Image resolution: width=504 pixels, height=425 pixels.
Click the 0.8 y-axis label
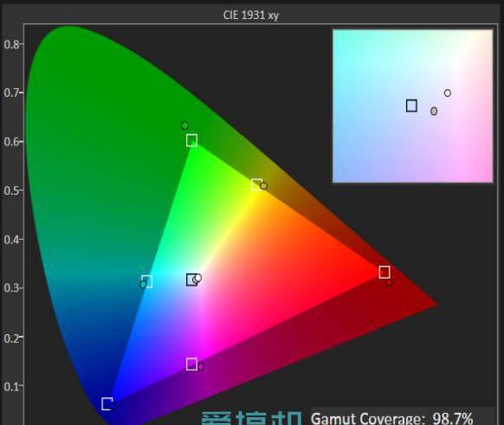click(11, 44)
